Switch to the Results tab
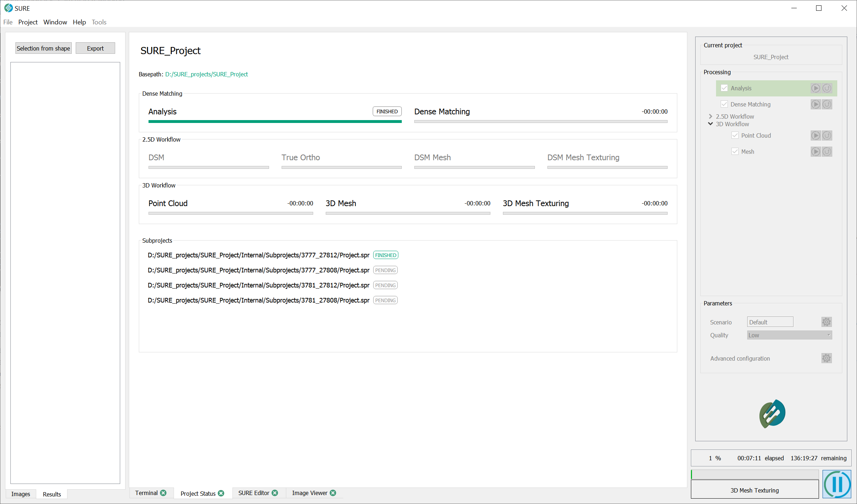857x504 pixels. 52,494
